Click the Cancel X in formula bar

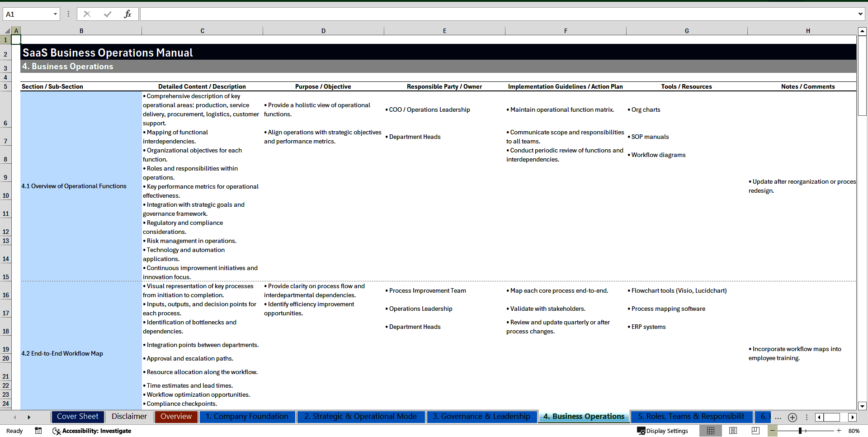(x=87, y=14)
